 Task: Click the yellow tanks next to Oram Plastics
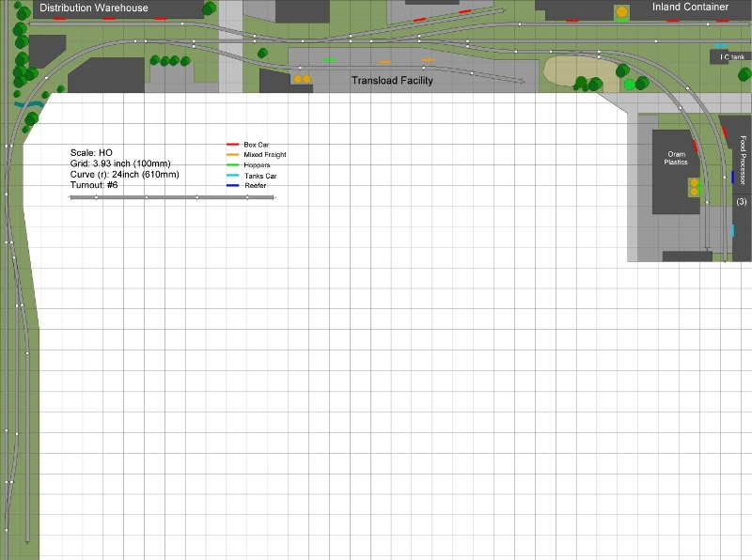click(695, 187)
